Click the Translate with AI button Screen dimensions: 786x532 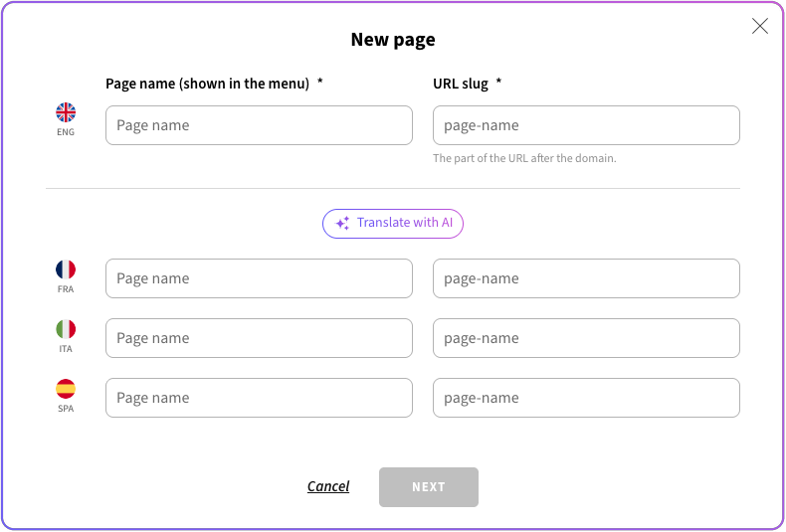pyautogui.click(x=392, y=224)
